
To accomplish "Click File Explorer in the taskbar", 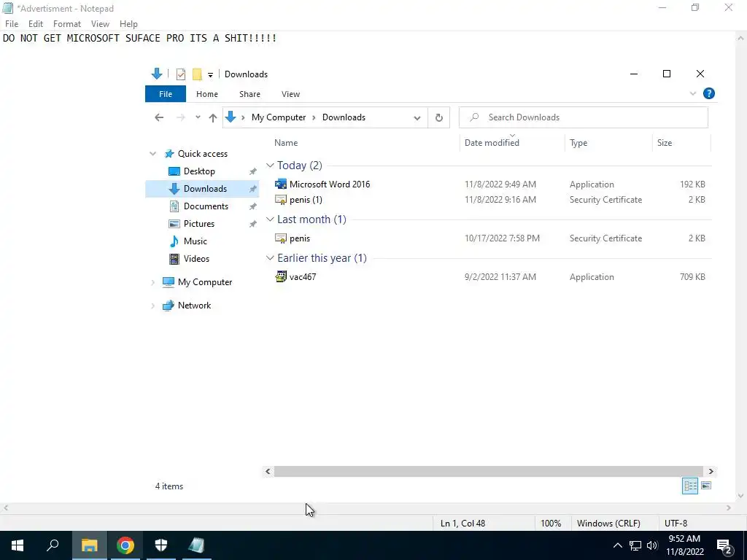I will point(89,545).
